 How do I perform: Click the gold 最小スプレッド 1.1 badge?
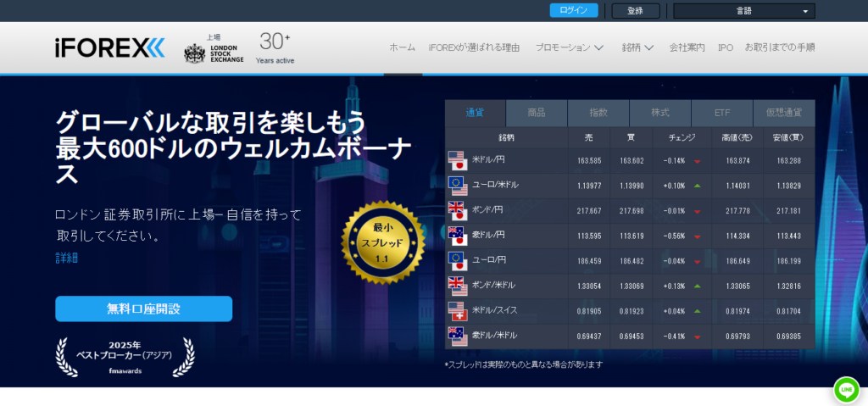[x=382, y=242]
